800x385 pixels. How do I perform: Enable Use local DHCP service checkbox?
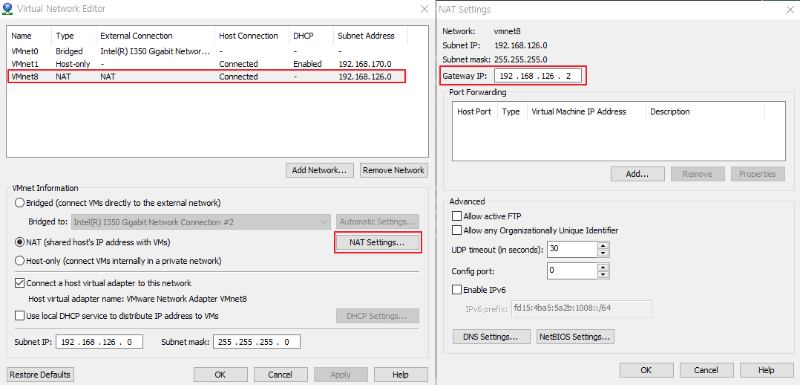(20, 316)
